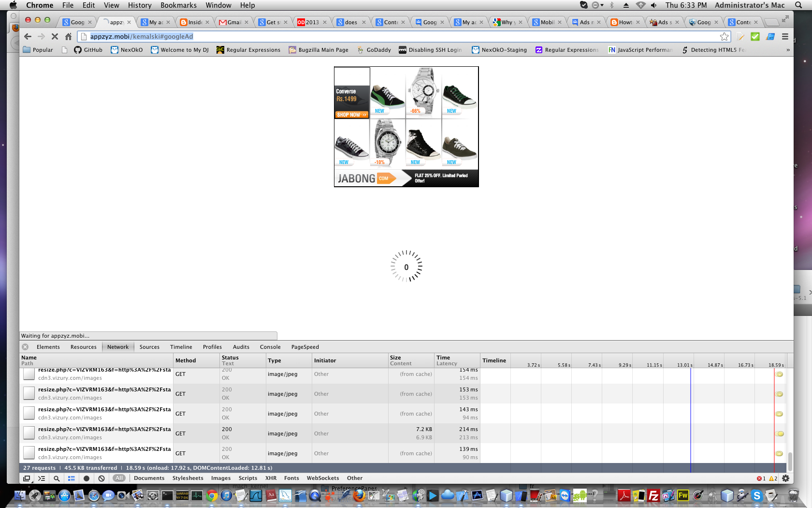Clear the network log

coord(101,478)
